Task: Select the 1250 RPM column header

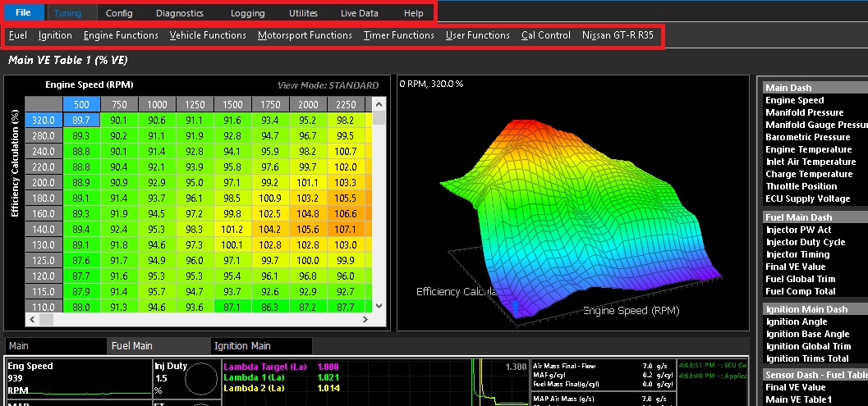Action: (195, 104)
